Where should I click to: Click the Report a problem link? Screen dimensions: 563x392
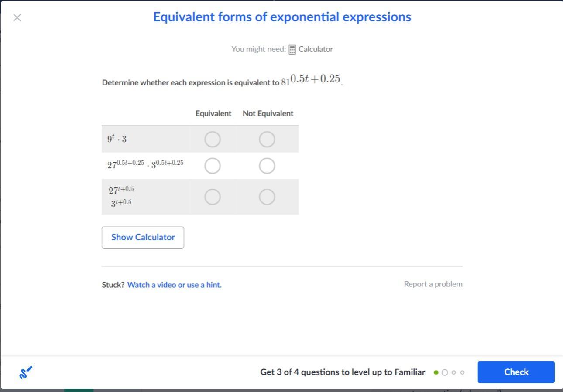433,284
